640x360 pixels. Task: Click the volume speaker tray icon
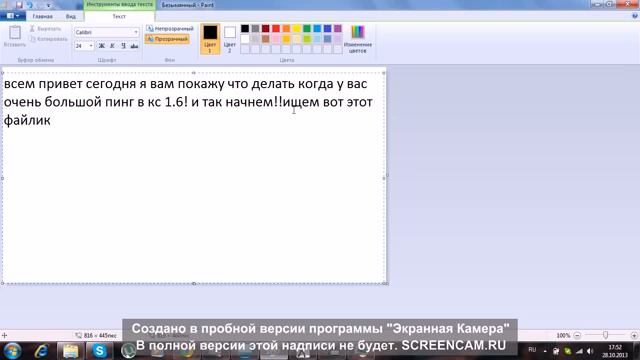589,351
